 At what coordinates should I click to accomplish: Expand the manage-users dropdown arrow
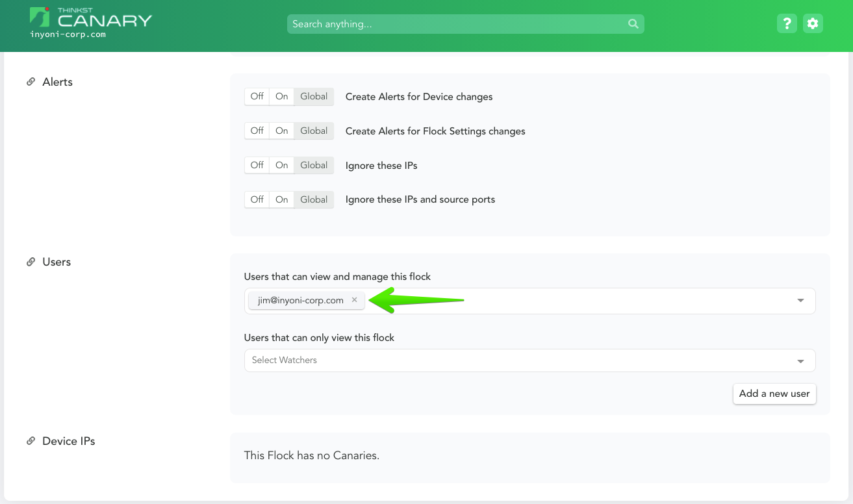click(x=800, y=301)
